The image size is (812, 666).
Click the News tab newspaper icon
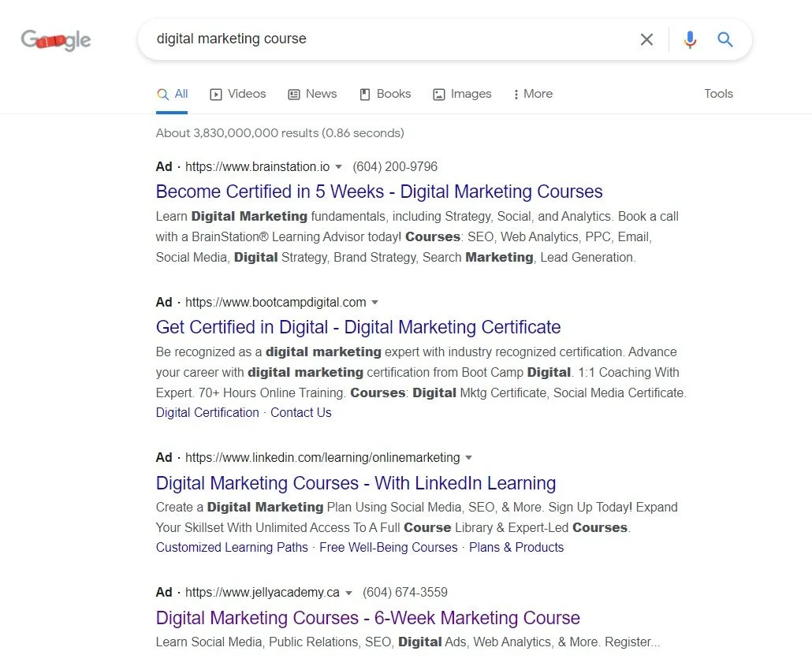[293, 95]
